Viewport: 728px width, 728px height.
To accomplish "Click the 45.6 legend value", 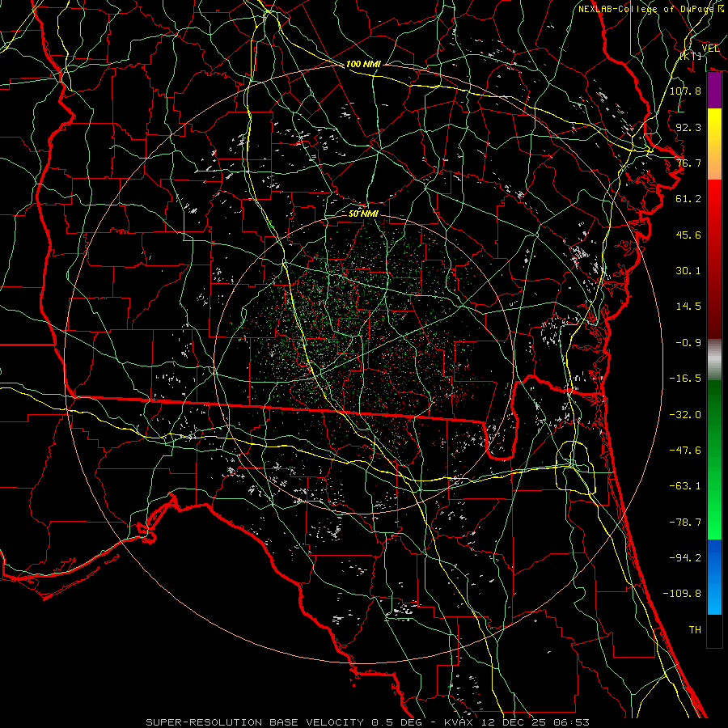I will [688, 235].
